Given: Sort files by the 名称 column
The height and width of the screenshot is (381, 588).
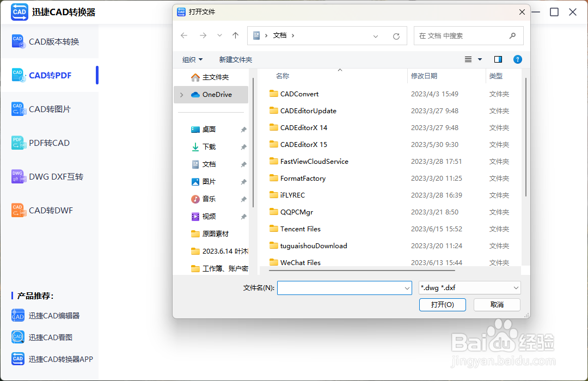Looking at the screenshot, I should click(x=283, y=76).
